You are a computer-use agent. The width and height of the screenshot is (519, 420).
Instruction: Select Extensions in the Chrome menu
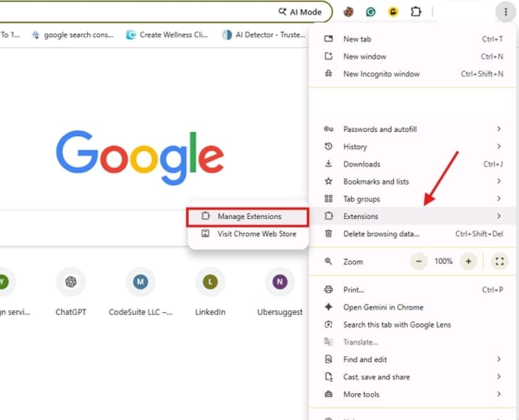tap(412, 216)
